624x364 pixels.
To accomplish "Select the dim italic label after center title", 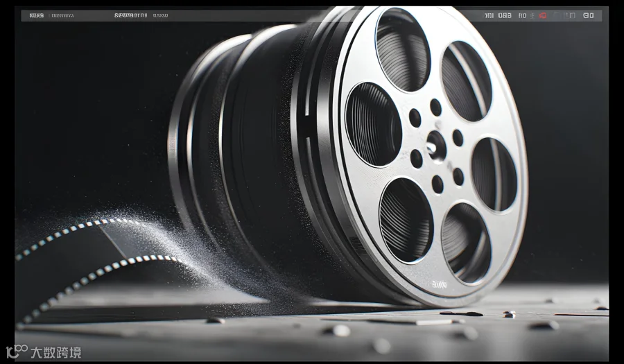I will (x=160, y=15).
